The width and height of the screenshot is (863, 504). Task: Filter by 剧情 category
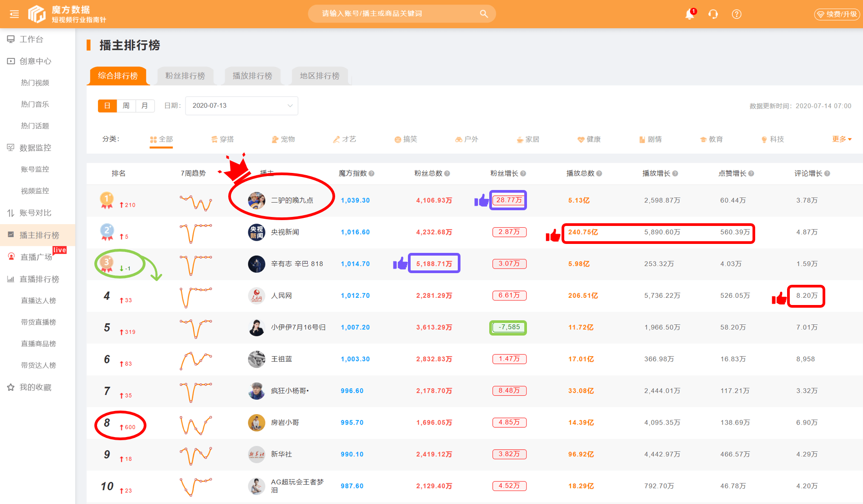pyautogui.click(x=650, y=139)
